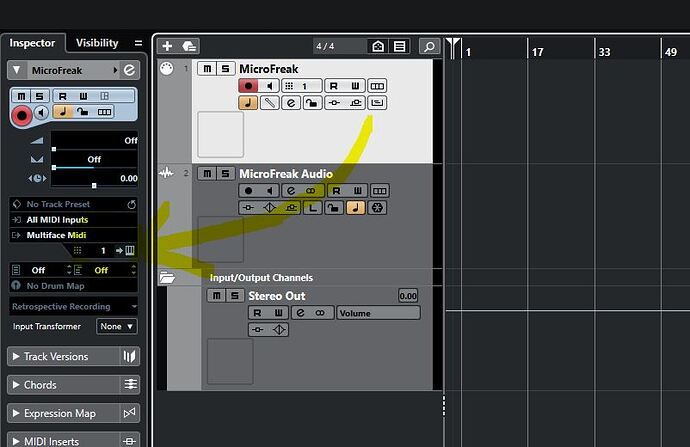
Task: Click the freeze snowflake on MicroFreak Audio
Action: tap(377, 208)
